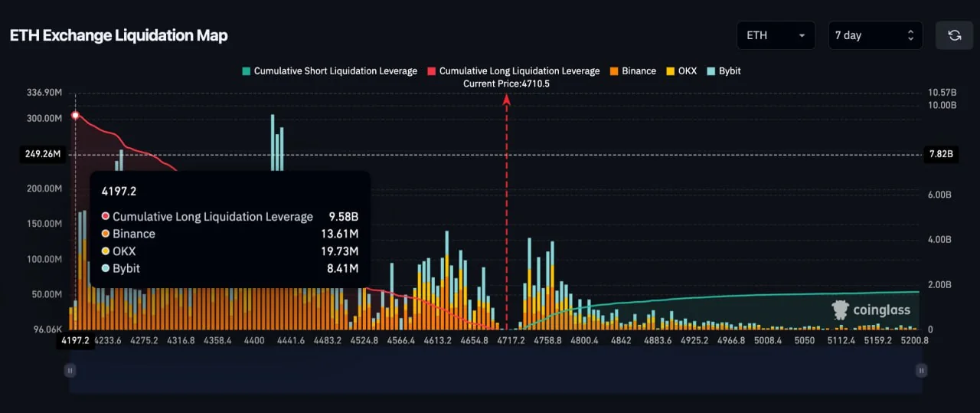The image size is (980, 413).
Task: Click the 249.26M y-axis label
Action: (43, 154)
